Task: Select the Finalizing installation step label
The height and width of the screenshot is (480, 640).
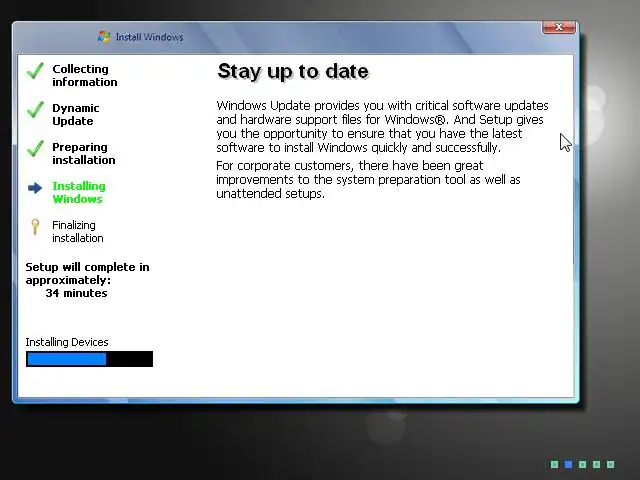Action: tap(78, 231)
